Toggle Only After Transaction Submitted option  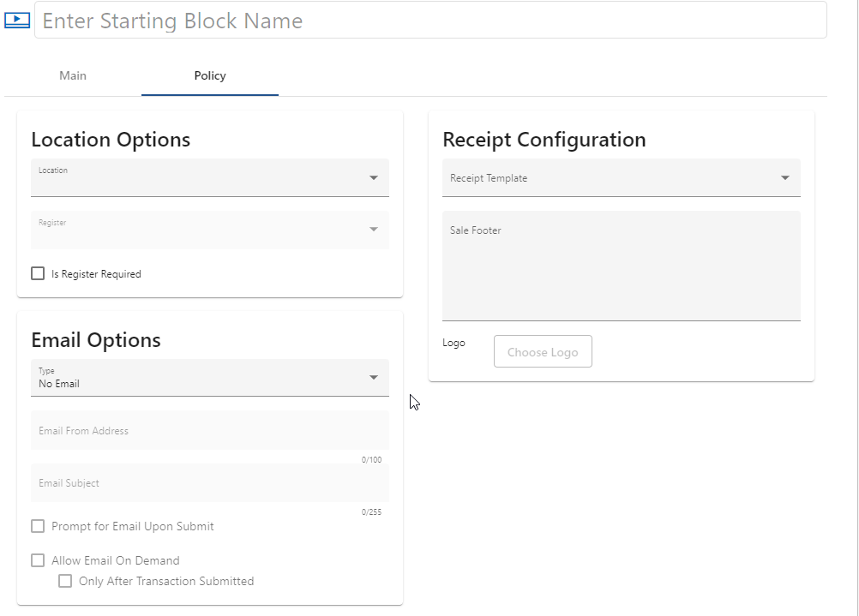click(65, 581)
